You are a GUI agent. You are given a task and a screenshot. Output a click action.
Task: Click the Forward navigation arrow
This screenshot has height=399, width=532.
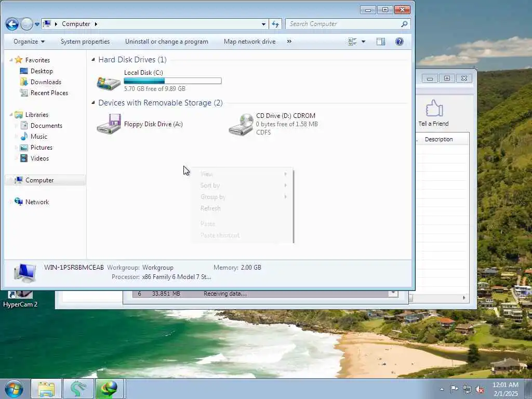pos(26,24)
